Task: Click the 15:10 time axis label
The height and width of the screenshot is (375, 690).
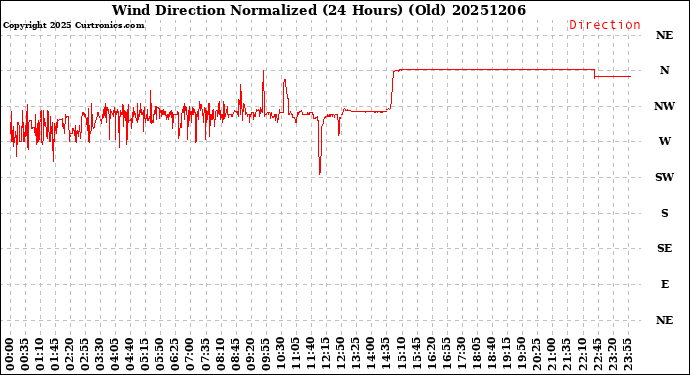Action: [400, 354]
